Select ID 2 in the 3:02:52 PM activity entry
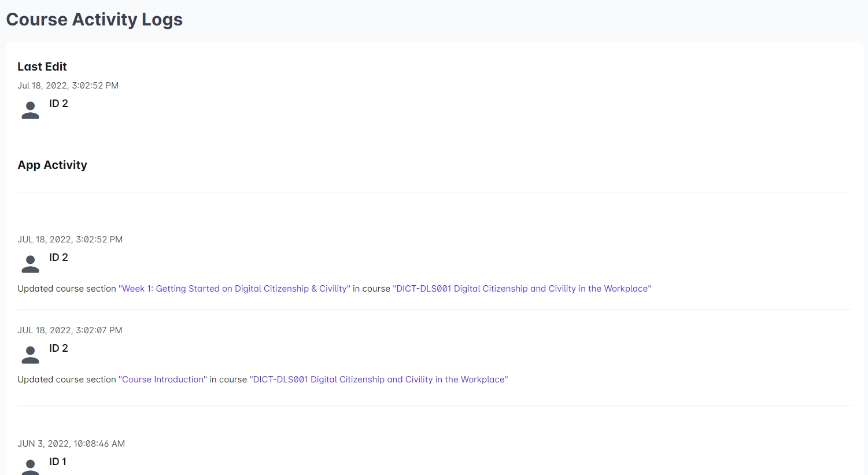Viewport: 868px width, 475px height. tap(58, 257)
